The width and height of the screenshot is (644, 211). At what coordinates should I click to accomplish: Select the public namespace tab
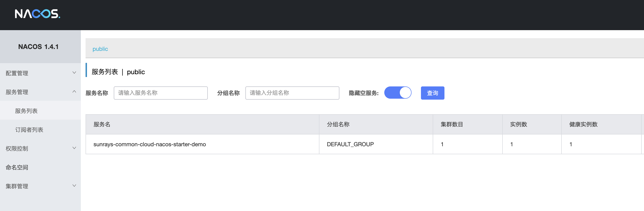tap(100, 49)
